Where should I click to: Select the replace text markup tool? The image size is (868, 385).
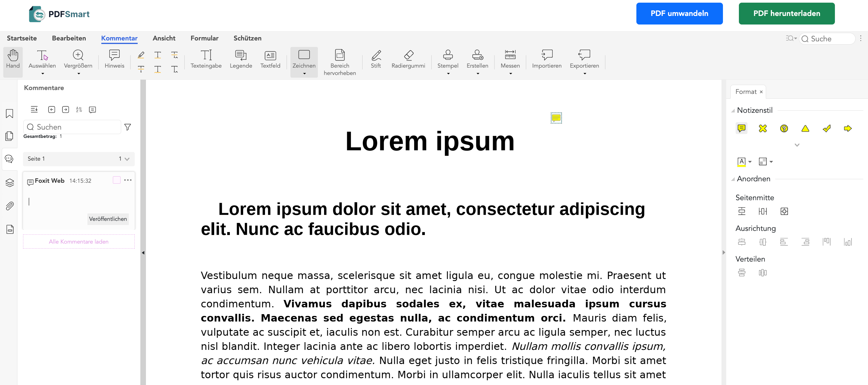(174, 55)
